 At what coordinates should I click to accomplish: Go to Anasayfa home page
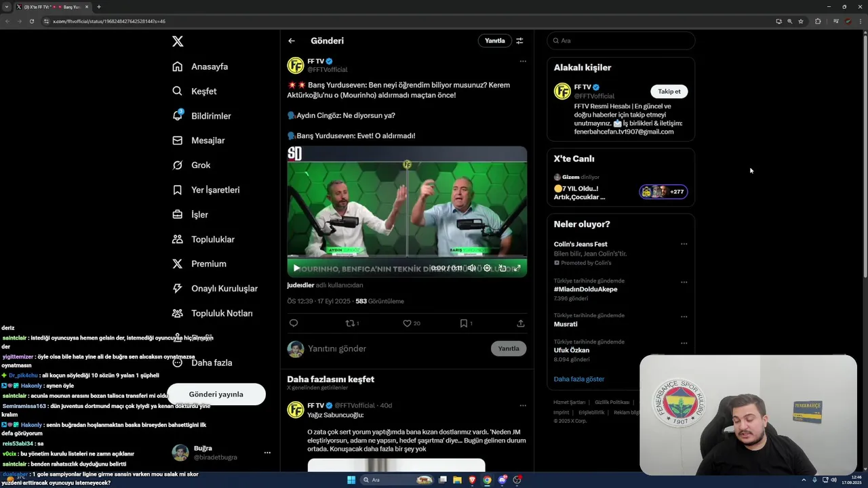[x=200, y=66]
